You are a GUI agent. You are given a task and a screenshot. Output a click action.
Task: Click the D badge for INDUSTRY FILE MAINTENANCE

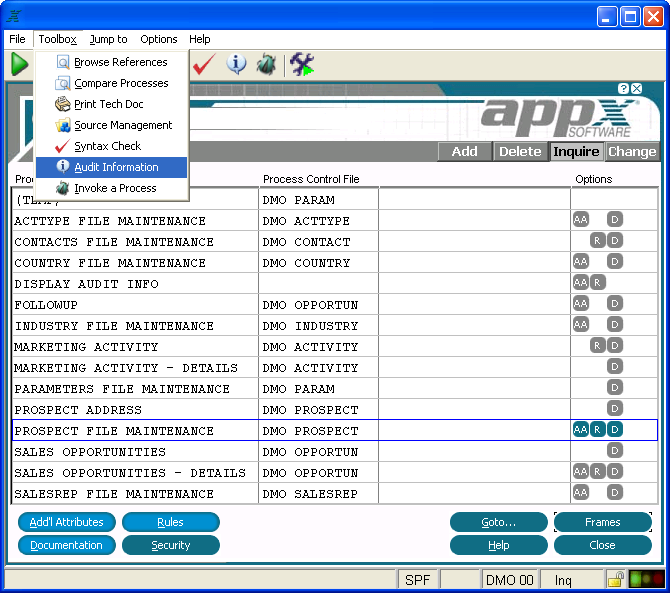(x=615, y=324)
